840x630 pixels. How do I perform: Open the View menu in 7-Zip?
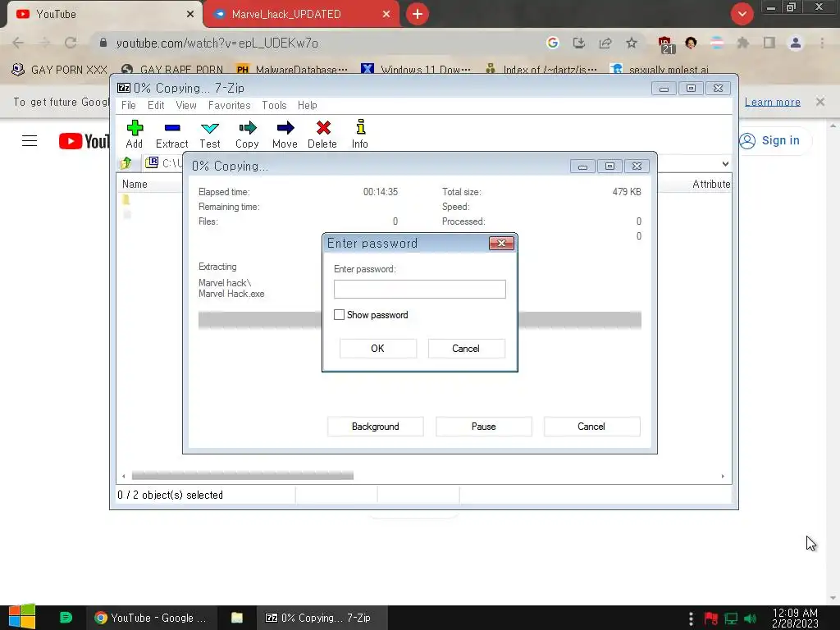pos(186,106)
